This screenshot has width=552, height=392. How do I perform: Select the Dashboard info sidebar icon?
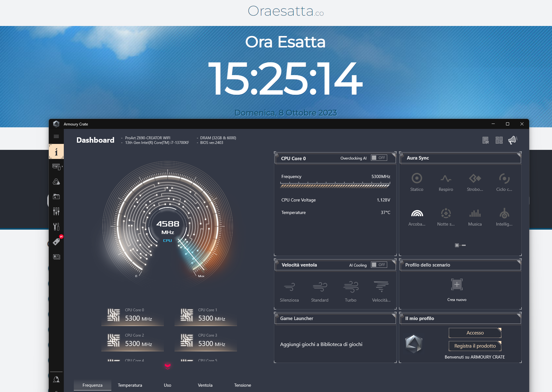pos(56,152)
